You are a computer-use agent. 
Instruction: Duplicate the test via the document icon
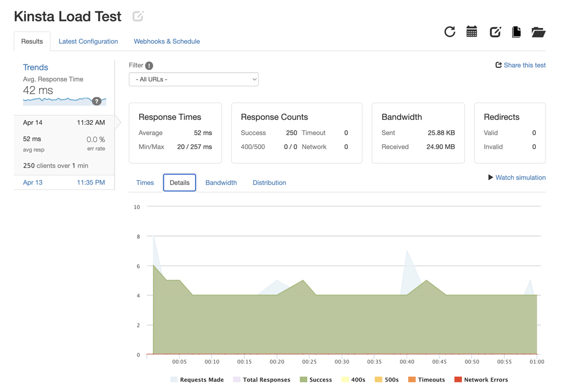tap(516, 32)
